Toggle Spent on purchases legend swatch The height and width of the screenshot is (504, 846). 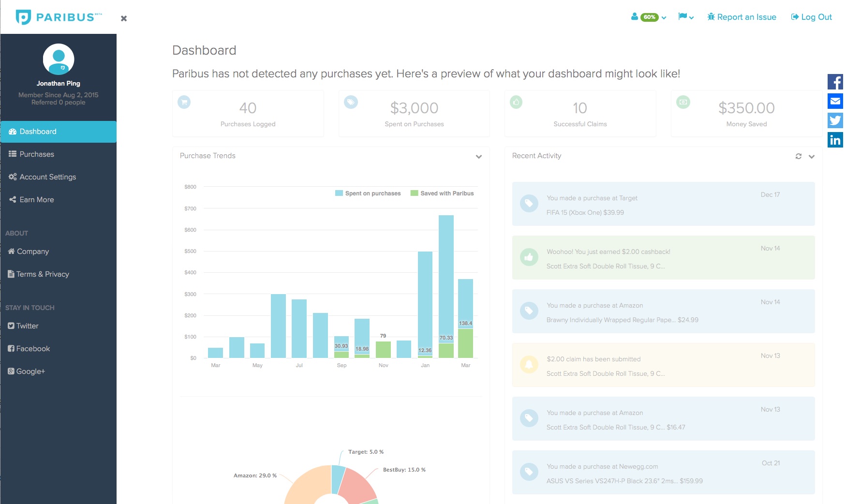tap(339, 193)
